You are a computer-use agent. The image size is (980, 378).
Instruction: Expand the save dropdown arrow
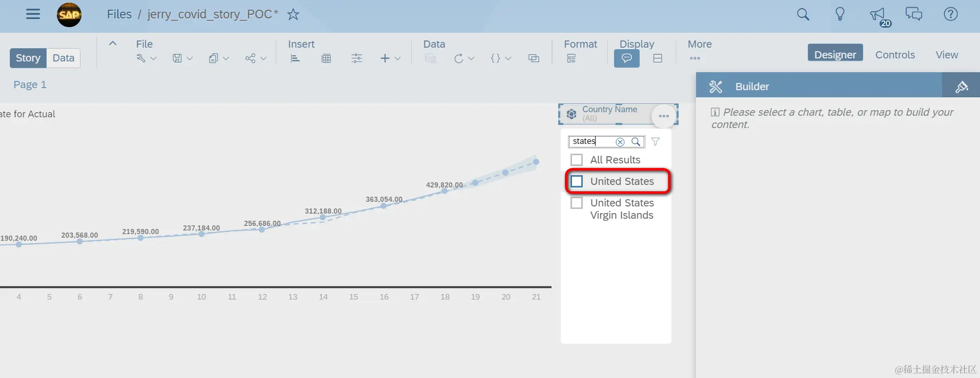pos(190,58)
